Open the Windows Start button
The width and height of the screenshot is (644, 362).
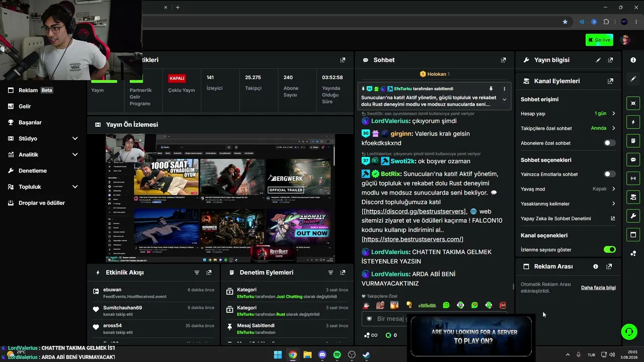tap(278, 355)
